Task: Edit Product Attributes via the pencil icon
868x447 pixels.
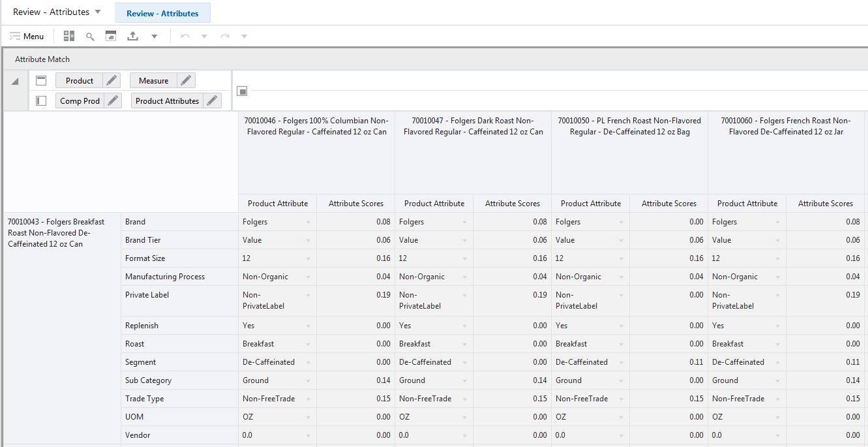Action: click(212, 101)
